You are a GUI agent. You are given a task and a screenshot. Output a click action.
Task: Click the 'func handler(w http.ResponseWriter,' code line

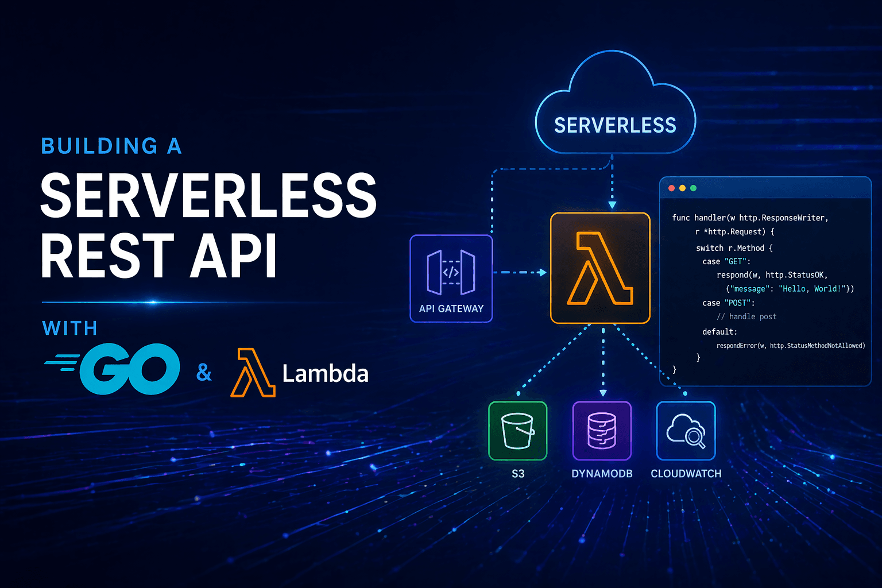tap(750, 218)
